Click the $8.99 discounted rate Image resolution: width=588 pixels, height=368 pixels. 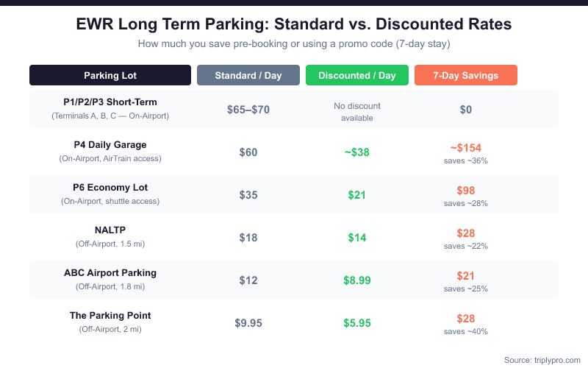357,280
